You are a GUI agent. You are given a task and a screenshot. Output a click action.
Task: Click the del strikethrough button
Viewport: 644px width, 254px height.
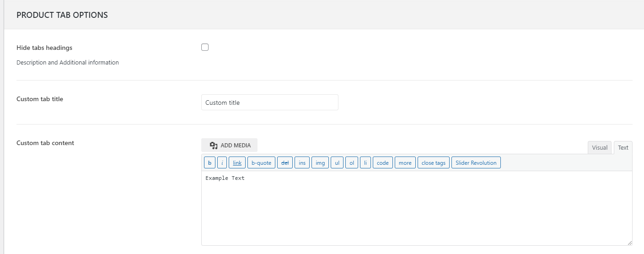284,163
